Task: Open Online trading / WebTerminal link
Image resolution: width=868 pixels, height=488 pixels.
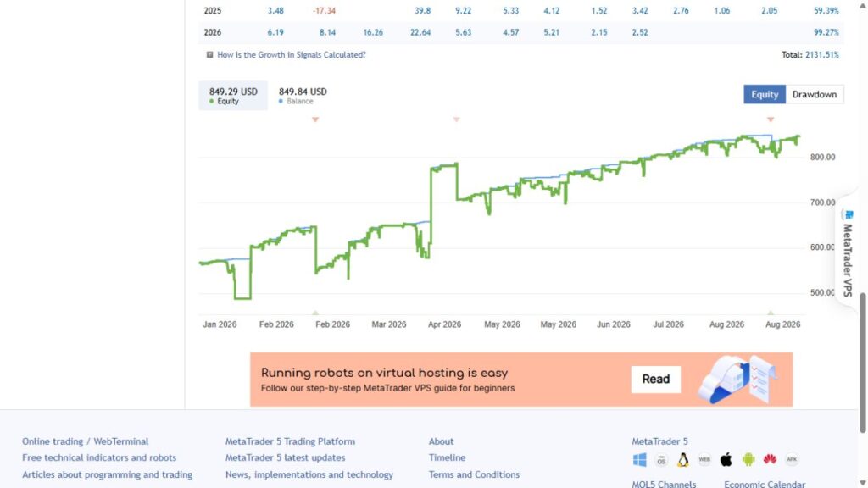Action: pos(86,441)
